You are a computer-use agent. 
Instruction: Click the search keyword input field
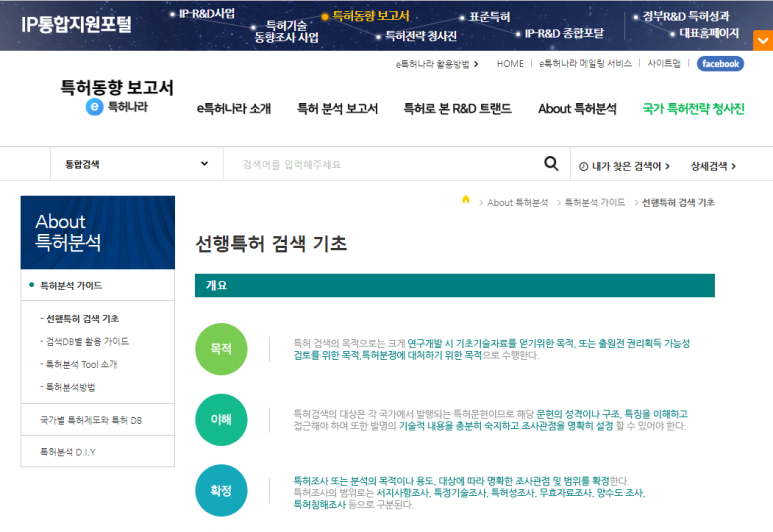(383, 164)
